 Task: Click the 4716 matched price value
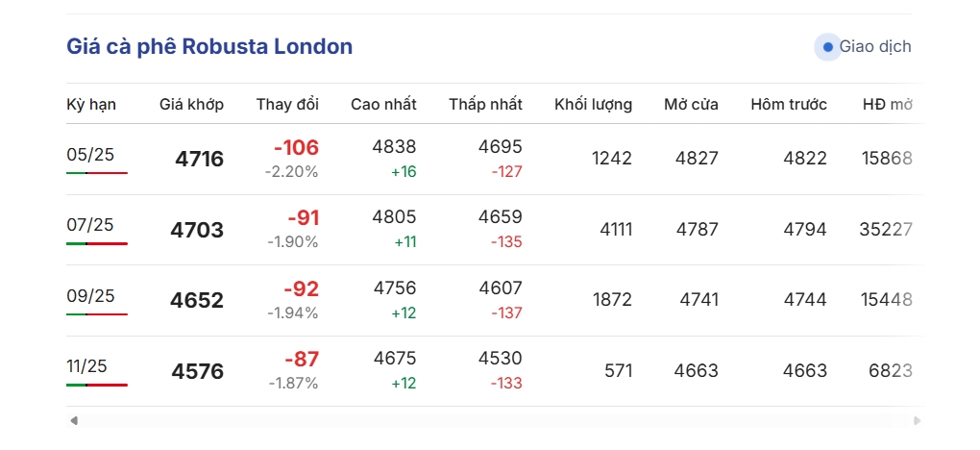[200, 159]
